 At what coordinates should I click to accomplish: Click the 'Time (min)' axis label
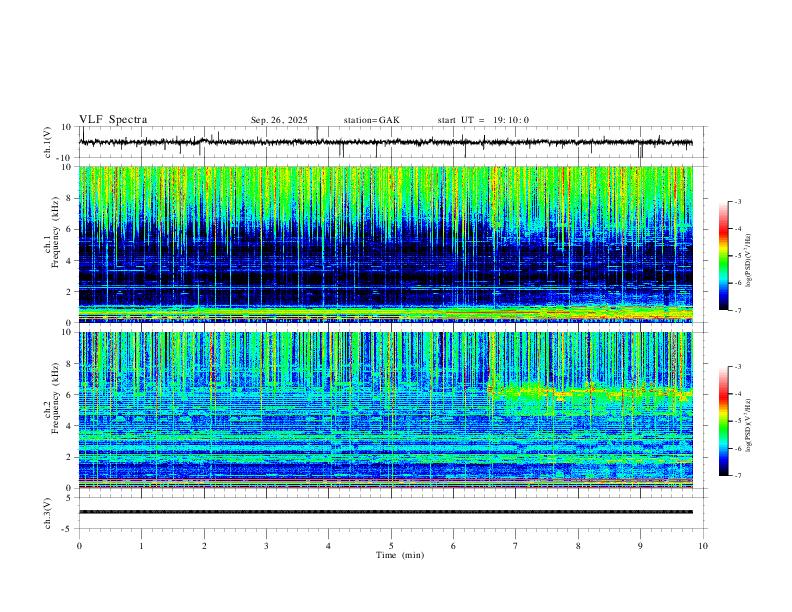pos(400,555)
